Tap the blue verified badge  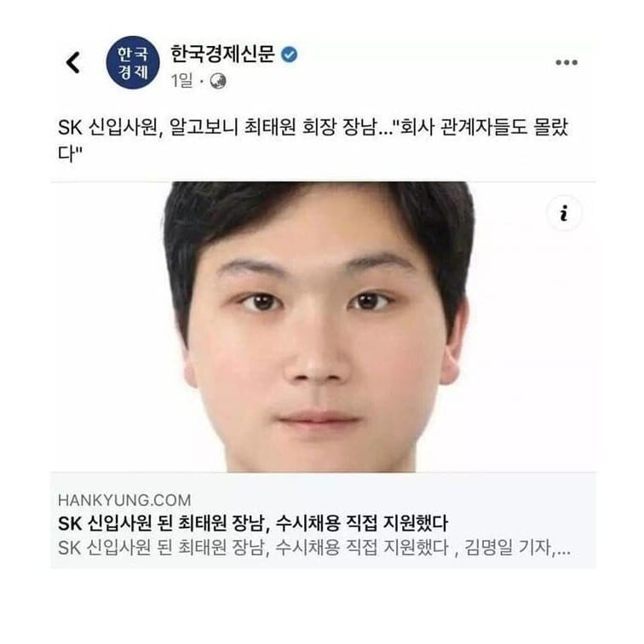click(290, 55)
